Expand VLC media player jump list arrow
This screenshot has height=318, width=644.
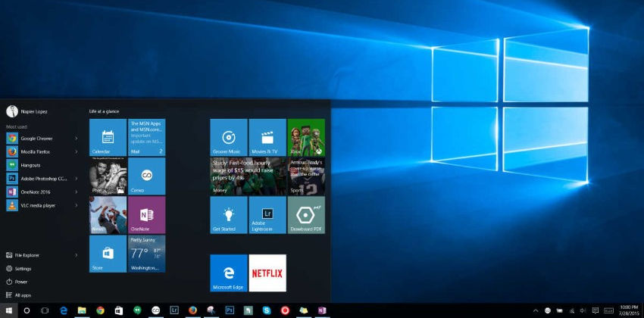[x=76, y=205]
